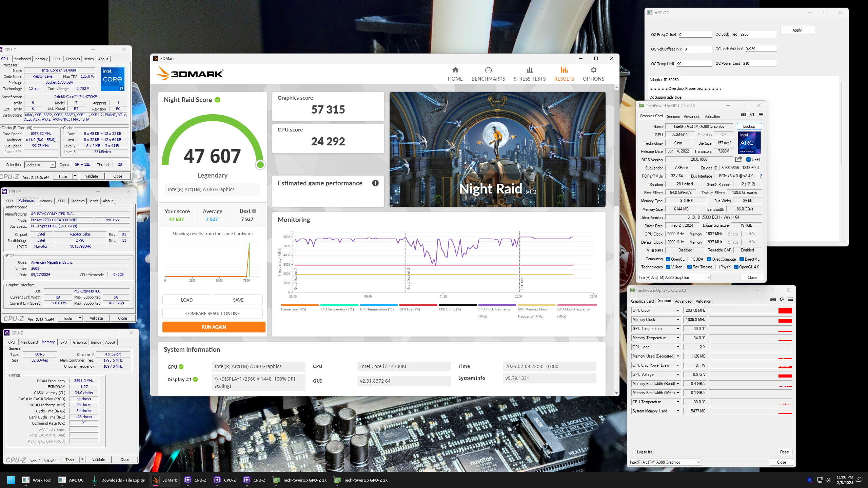Open the About tab in CPU-Z Memory window
Image resolution: width=868 pixels, height=488 pixels.
click(x=110, y=342)
